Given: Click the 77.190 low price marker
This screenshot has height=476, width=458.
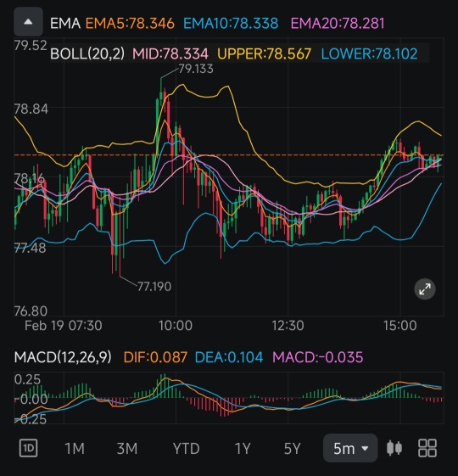Looking at the screenshot, I should (154, 287).
